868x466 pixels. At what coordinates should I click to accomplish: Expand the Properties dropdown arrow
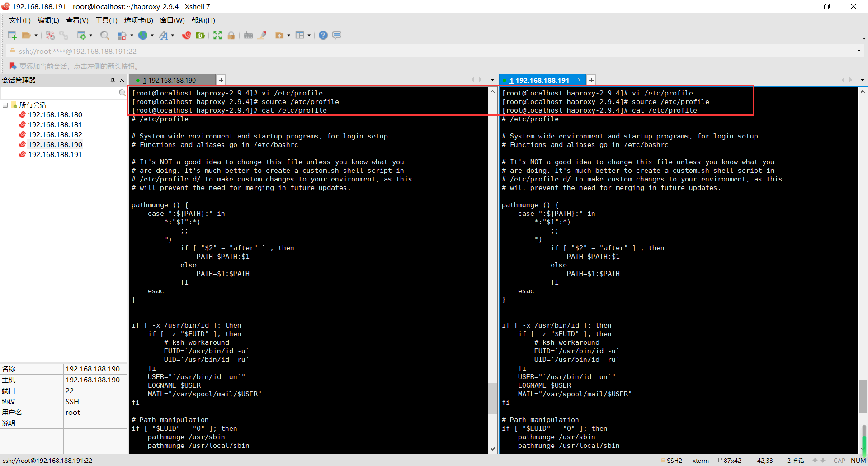(91, 35)
